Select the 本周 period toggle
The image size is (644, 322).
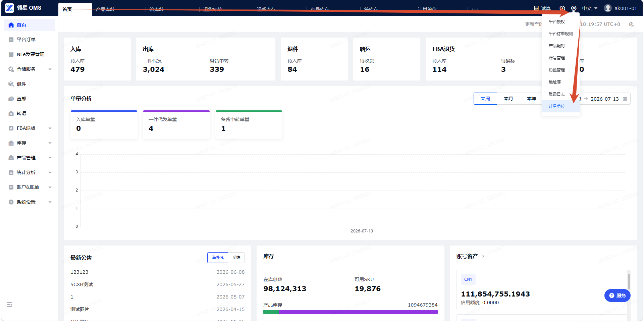pos(485,99)
